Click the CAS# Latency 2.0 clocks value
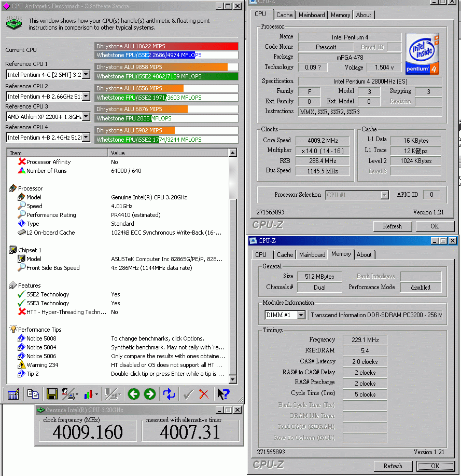 [x=365, y=362]
